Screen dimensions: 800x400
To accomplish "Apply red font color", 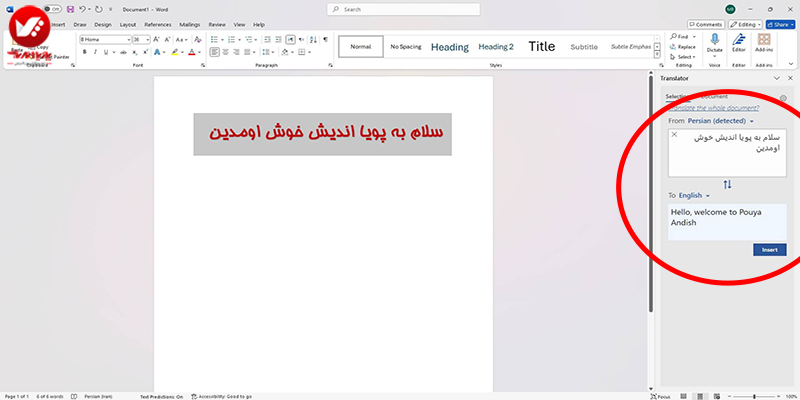I will [191, 52].
